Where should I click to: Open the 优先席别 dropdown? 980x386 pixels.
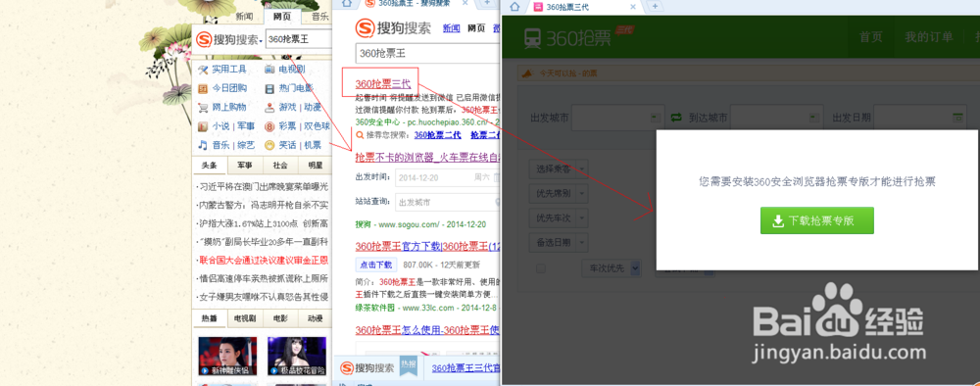pyautogui.click(x=559, y=194)
